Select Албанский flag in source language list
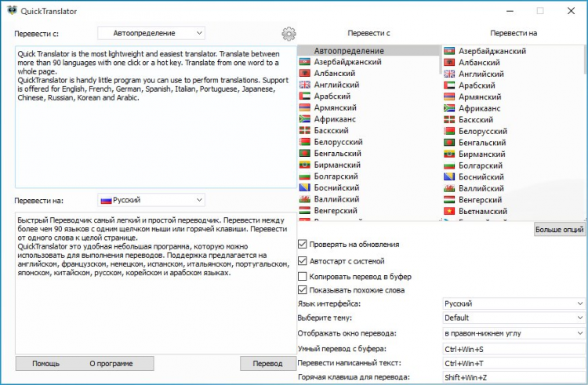The width and height of the screenshot is (588, 385). tap(304, 74)
